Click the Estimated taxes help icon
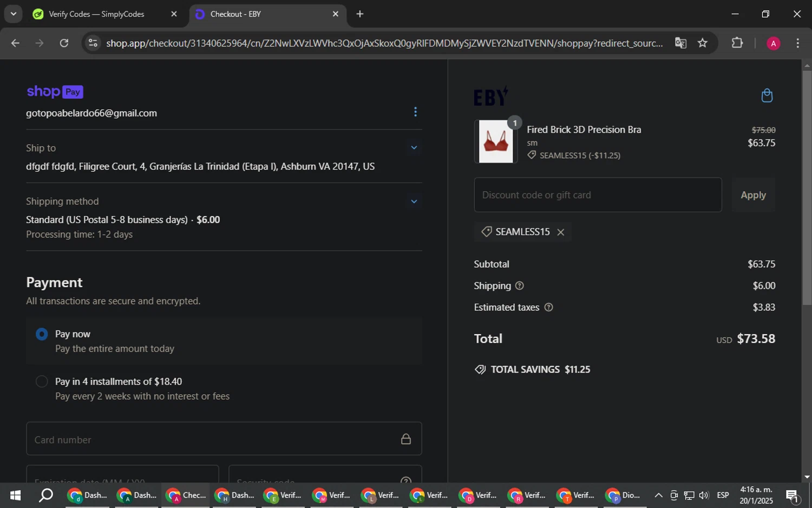Screen dimensions: 812x508 (548, 307)
